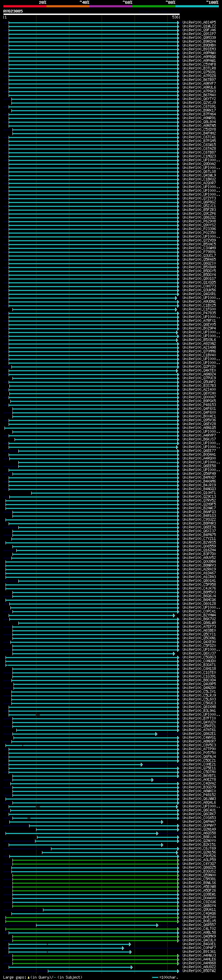Click UniRef100_A8U9Z2 subject label
This screenshot has height=980, width=222.
click(199, 967)
